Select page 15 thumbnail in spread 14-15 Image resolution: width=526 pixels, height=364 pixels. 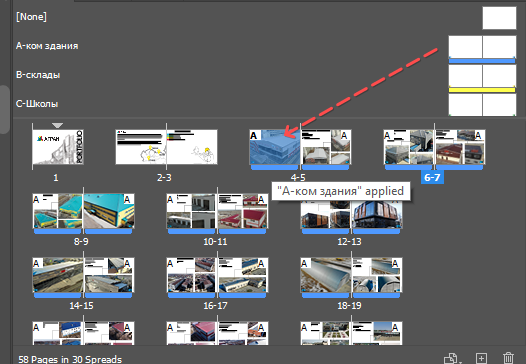click(x=109, y=275)
